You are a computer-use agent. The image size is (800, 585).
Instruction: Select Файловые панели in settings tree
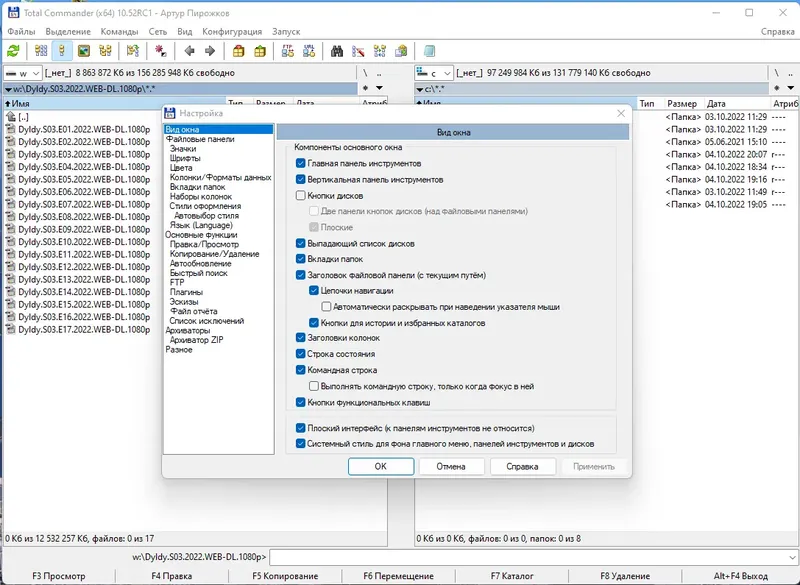pyautogui.click(x=200, y=139)
